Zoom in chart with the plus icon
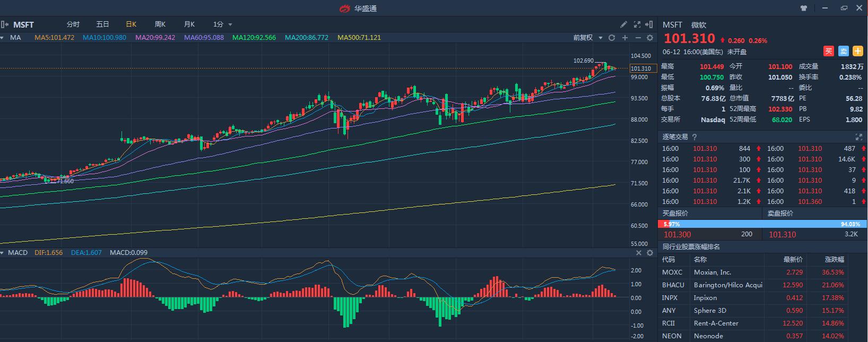The width and height of the screenshot is (868, 342). click(x=625, y=38)
